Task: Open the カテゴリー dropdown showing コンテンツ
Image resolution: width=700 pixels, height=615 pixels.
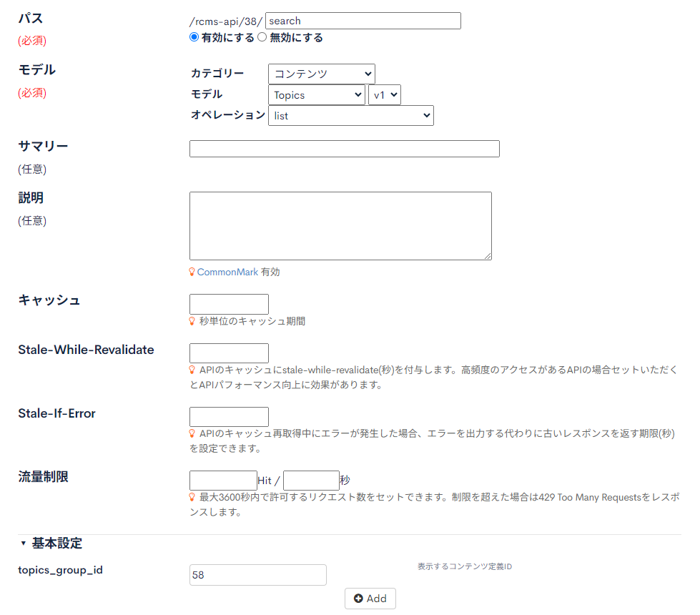Action: point(321,74)
